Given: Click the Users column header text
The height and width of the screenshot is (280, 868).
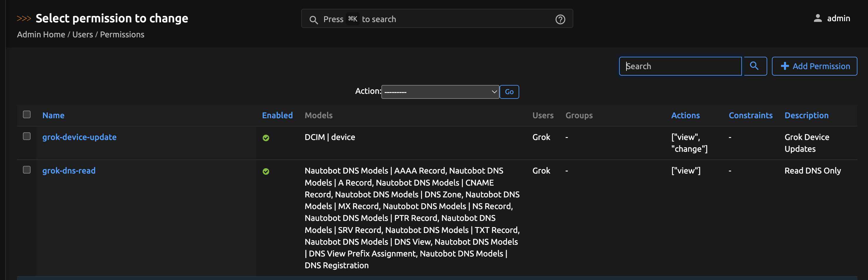Looking at the screenshot, I should coord(542,115).
